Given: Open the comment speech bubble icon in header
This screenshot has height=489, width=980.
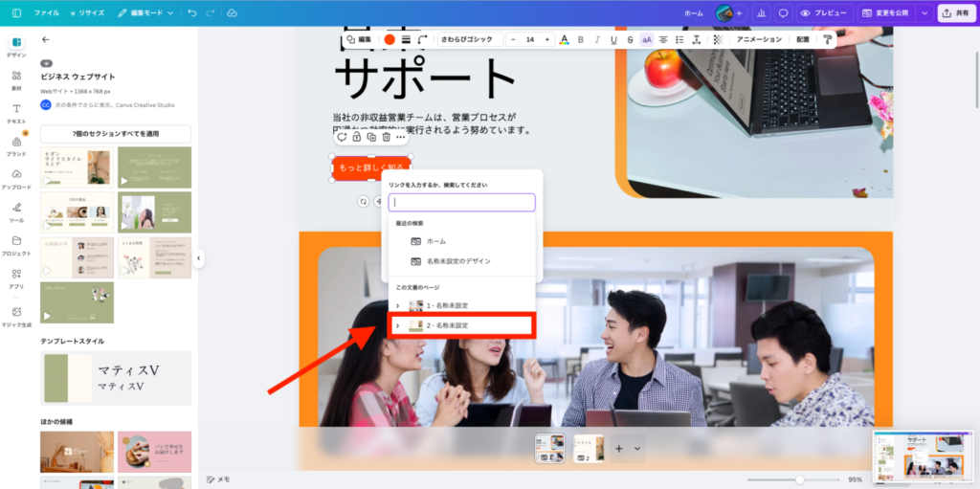Looking at the screenshot, I should pyautogui.click(x=783, y=13).
